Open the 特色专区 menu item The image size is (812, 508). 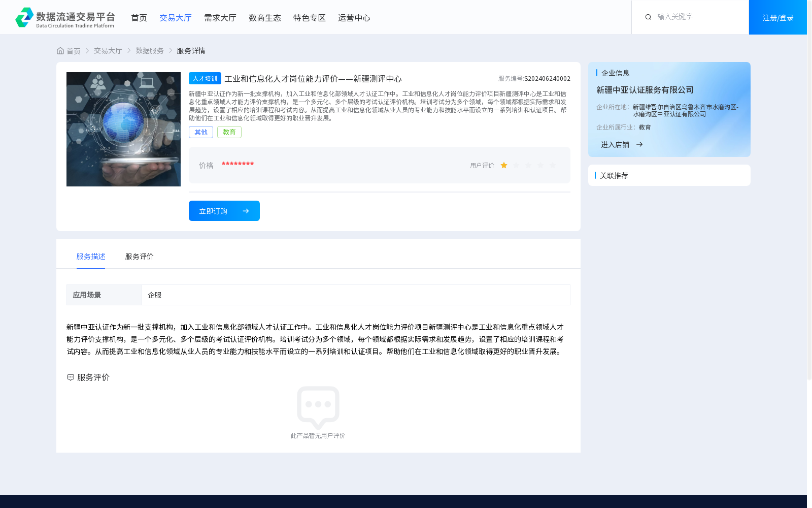310,18
